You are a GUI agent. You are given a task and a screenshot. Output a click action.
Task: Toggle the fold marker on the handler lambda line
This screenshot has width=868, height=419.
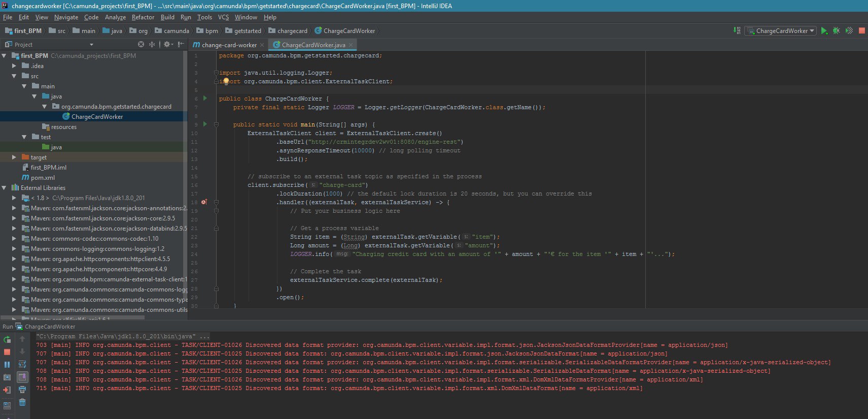pyautogui.click(x=216, y=202)
